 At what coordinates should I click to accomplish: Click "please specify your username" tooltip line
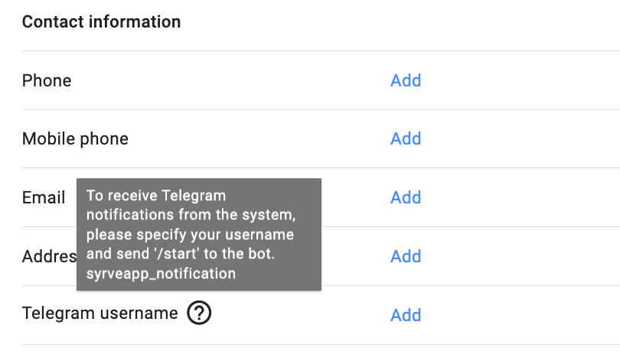pyautogui.click(x=190, y=234)
